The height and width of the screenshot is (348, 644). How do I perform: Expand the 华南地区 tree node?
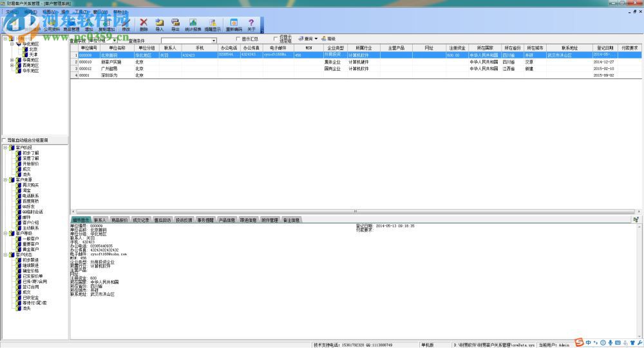pos(12,60)
